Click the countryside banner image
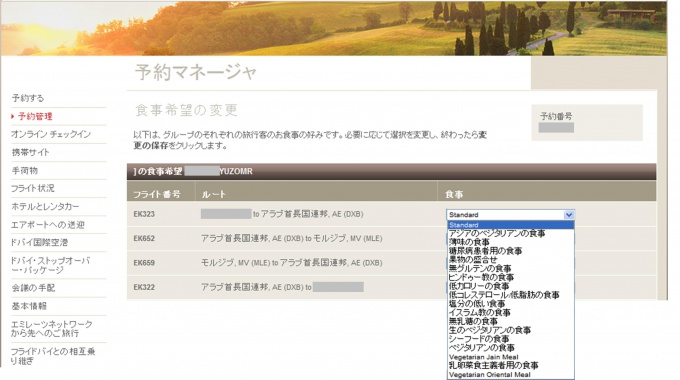This screenshot has width=680, height=380. (x=334, y=28)
